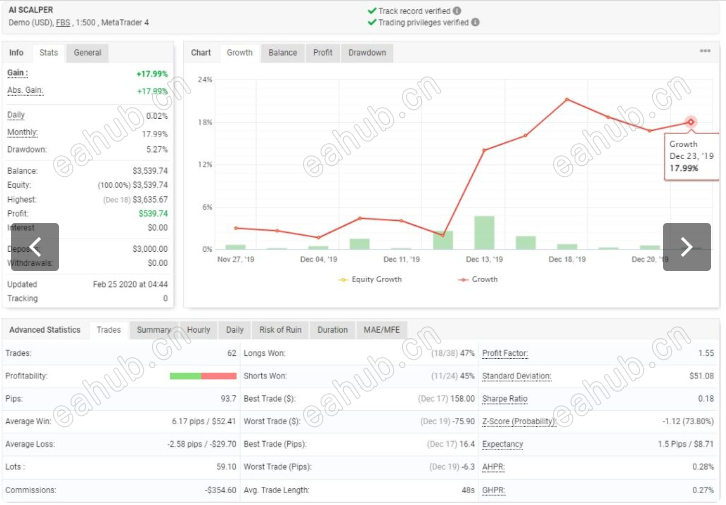The width and height of the screenshot is (726, 505).
Task: Click the Sharpe Ratio label
Action: point(505,399)
